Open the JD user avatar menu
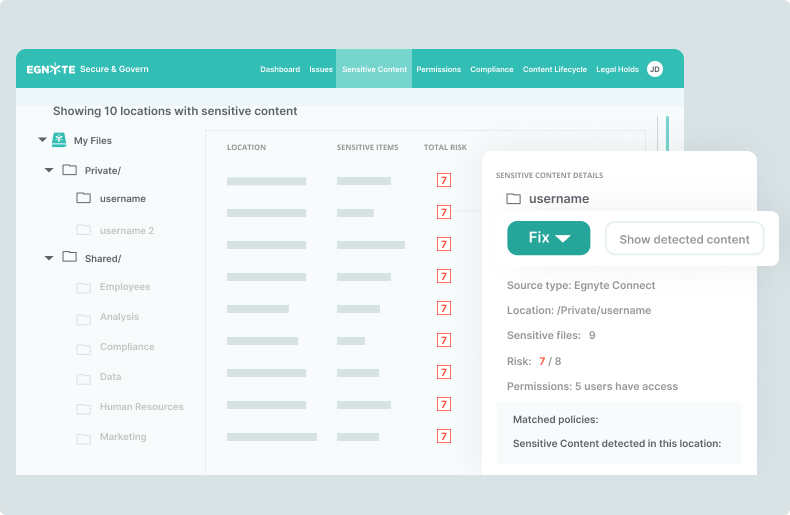The image size is (790, 515). (x=655, y=69)
